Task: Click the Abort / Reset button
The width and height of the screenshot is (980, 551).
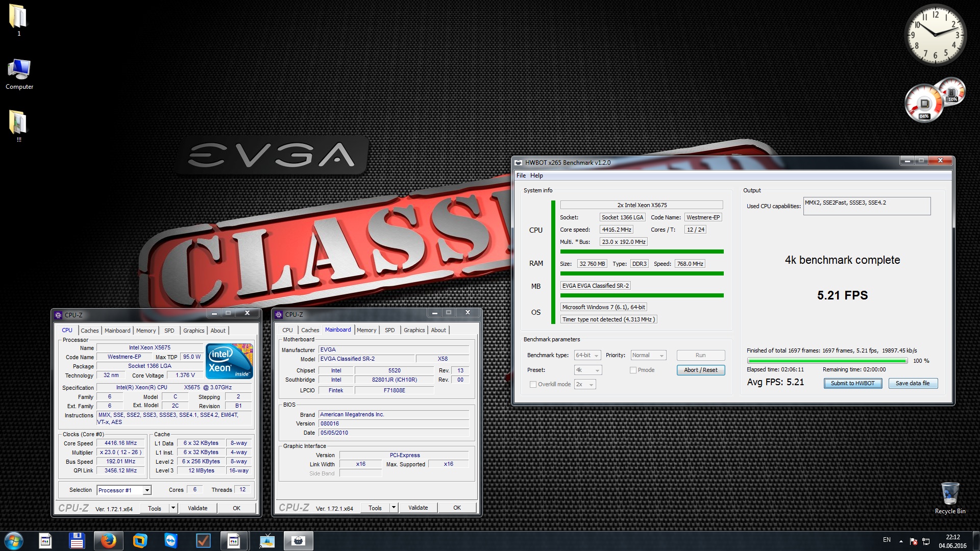Action: (701, 370)
